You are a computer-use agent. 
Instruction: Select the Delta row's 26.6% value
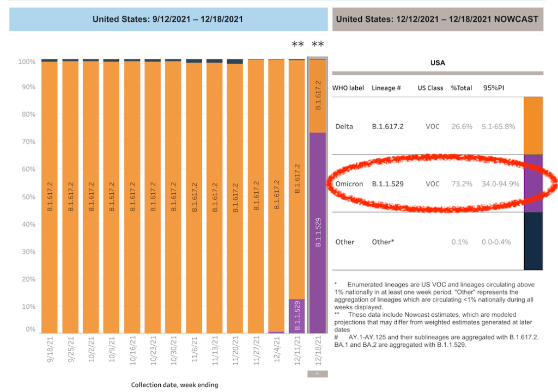pyautogui.click(x=461, y=126)
